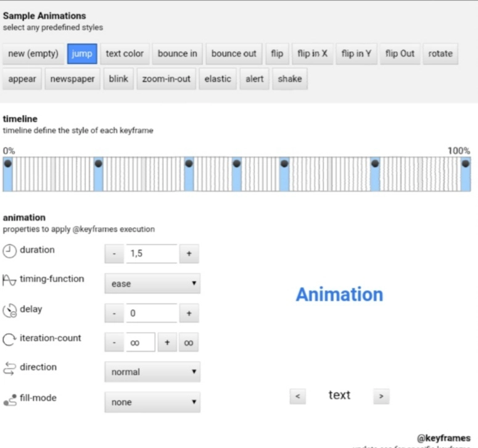Show the previous preview element type
Screen dimensions: 478x448
[x=297, y=396]
